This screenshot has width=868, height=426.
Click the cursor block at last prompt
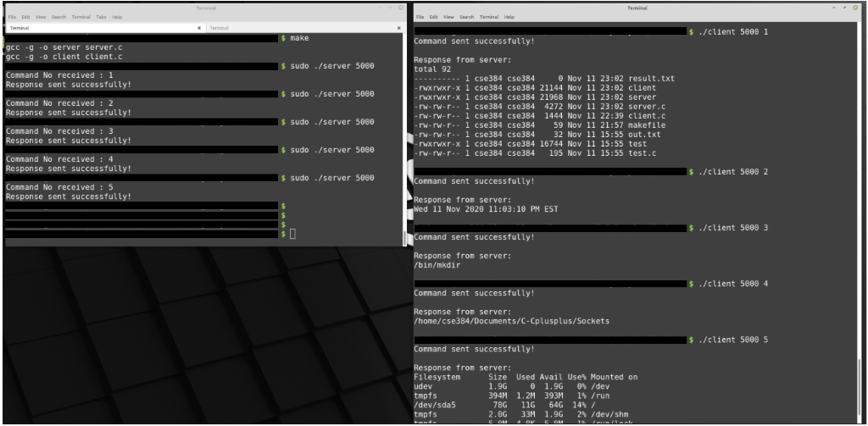click(292, 234)
